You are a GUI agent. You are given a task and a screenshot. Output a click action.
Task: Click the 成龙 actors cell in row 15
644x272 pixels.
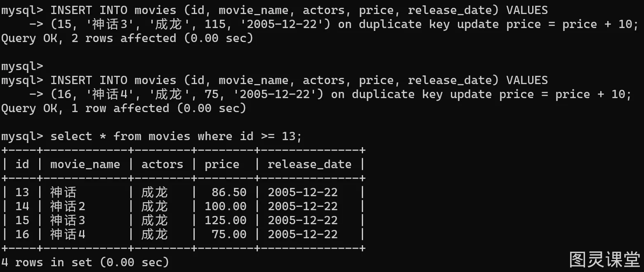pos(155,220)
